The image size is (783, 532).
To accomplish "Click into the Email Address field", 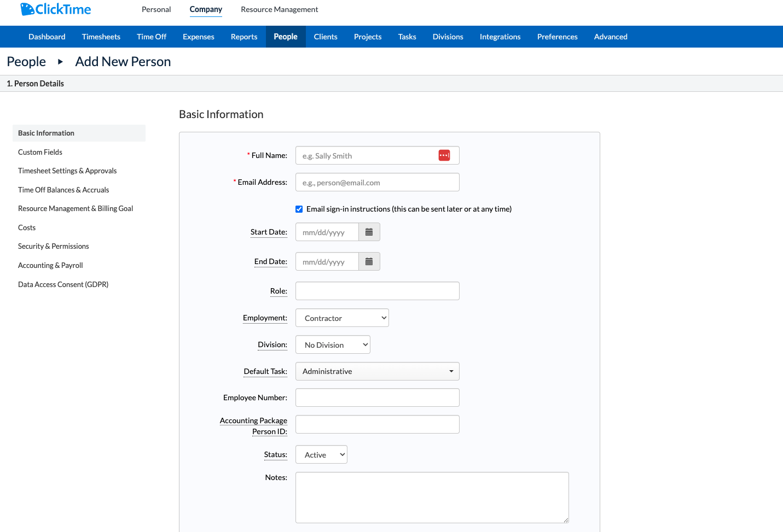I will [x=378, y=182].
